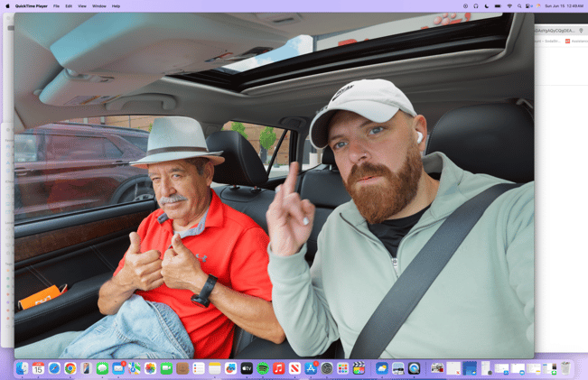The height and width of the screenshot is (380, 588).
Task: Open Reminders from the Dock
Action: (x=199, y=368)
